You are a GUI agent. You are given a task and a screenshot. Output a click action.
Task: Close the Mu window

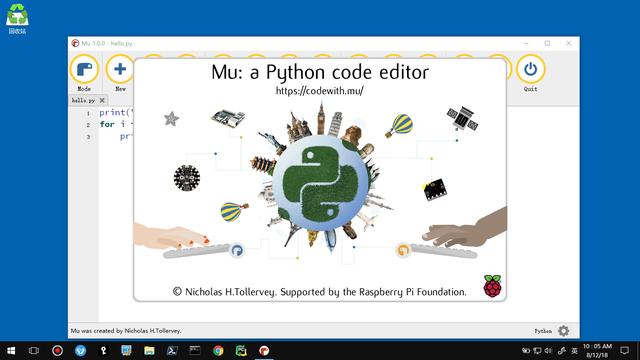click(x=569, y=43)
